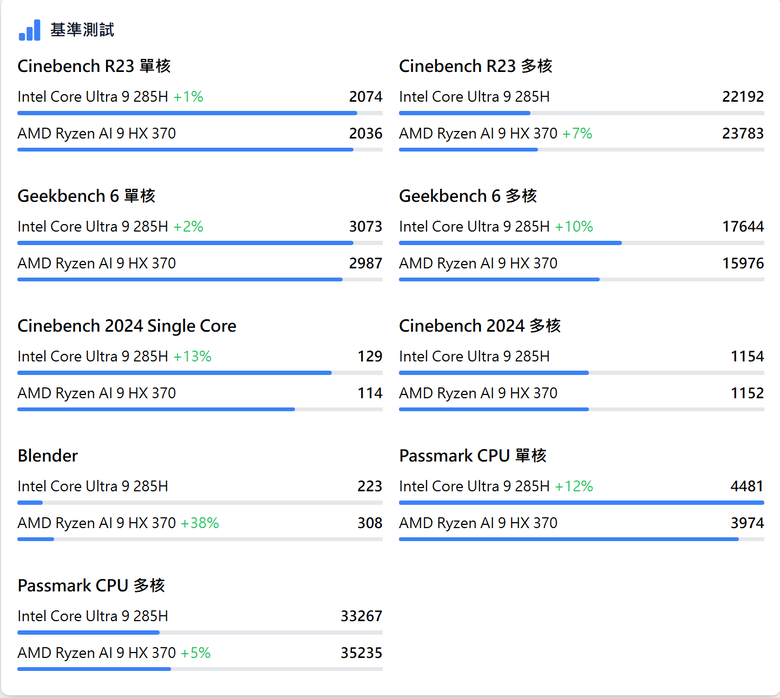Click Intel Core Ultra 9 285H under Cinebench 2024 多核
The height and width of the screenshot is (698, 780).
[x=475, y=356]
